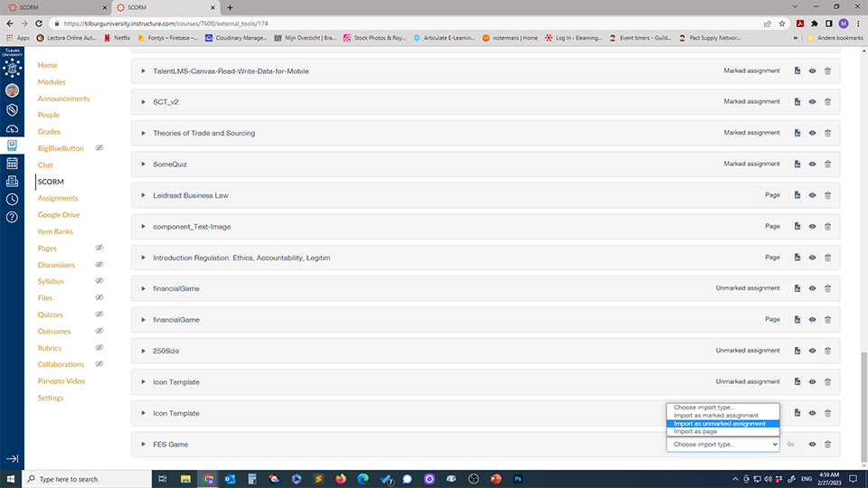This screenshot has width=868, height=488.
Task: Click the page vertical scrollbar thumb
Action: pos(863,408)
